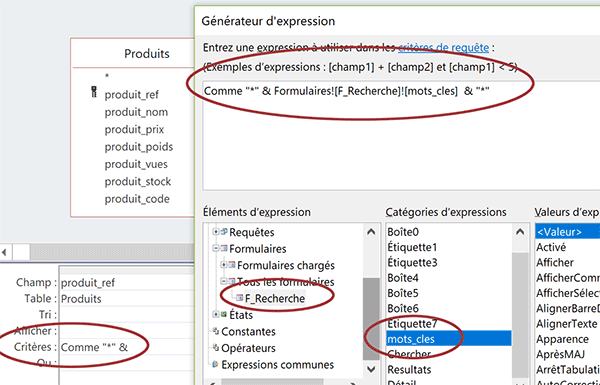This screenshot has height=385, width=600.
Task: Expand the Formulaires chargés node
Action: pos(224,265)
